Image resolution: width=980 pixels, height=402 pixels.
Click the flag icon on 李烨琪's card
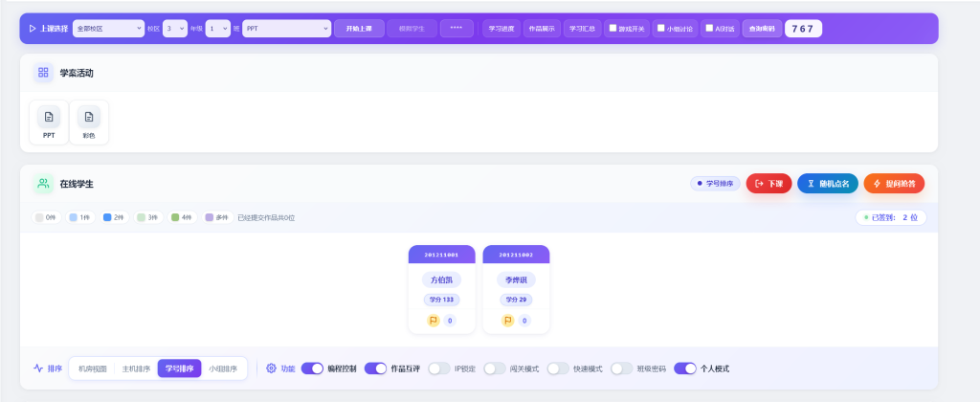507,321
